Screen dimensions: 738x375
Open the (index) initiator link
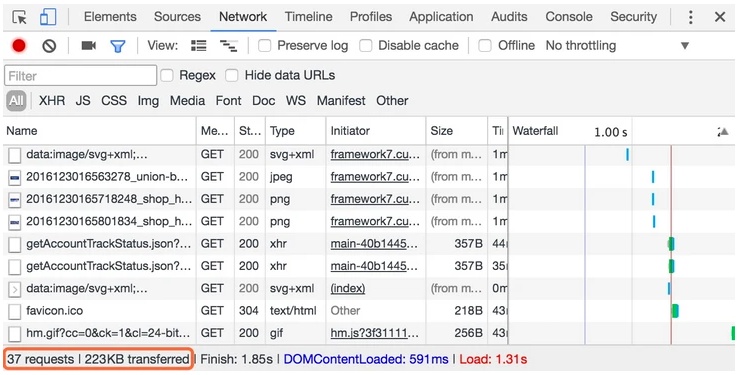pos(348,288)
